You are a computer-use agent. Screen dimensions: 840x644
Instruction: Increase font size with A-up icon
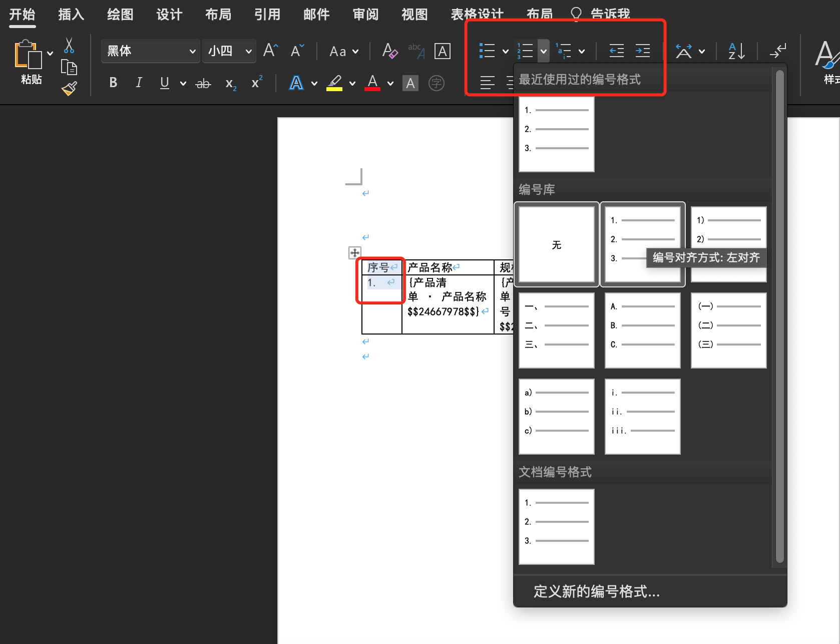tap(271, 51)
